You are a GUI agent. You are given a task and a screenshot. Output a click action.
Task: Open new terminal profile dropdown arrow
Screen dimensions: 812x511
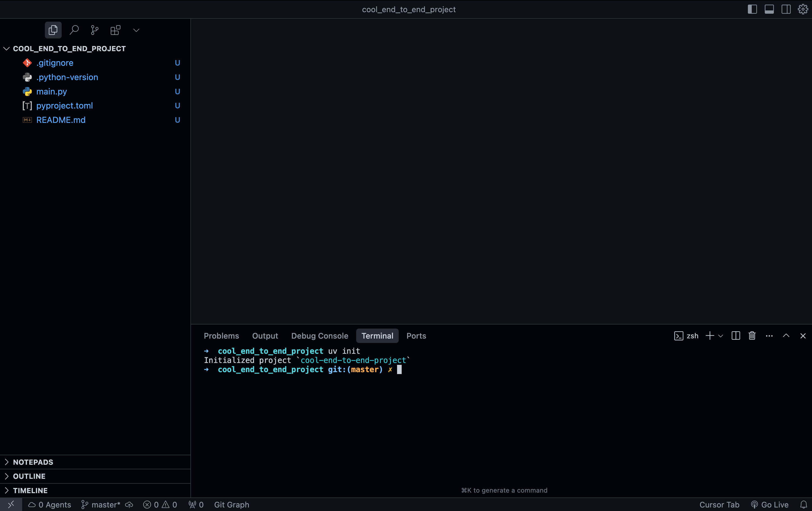coord(721,336)
